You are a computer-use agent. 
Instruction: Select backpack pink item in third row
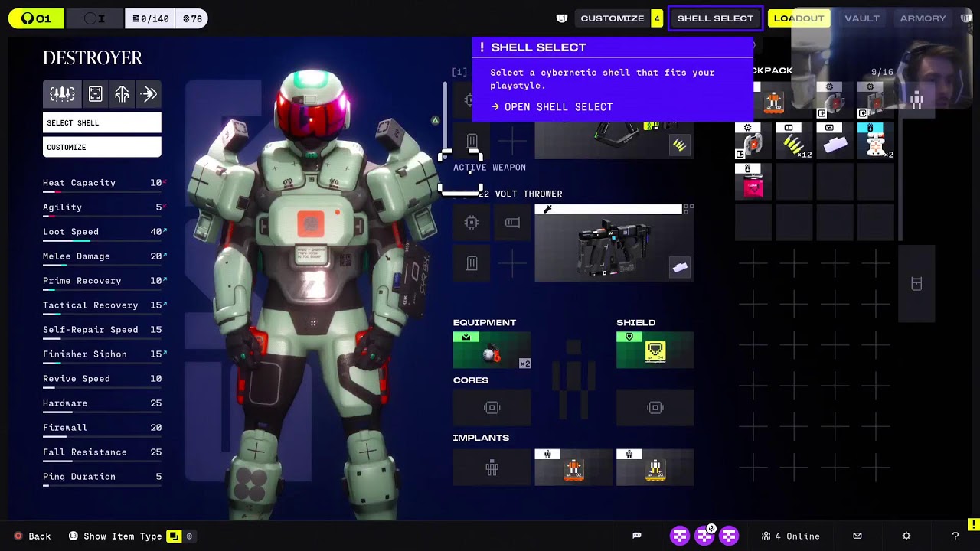[753, 182]
